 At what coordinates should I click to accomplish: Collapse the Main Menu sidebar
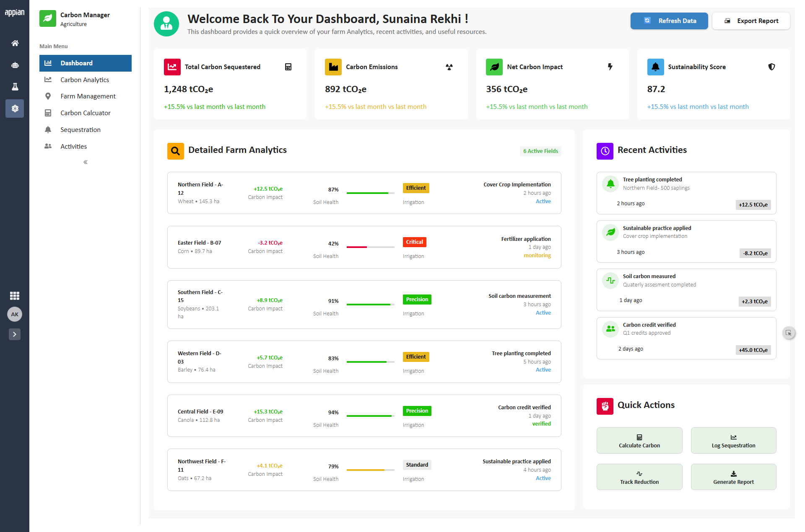pyautogui.click(x=86, y=162)
